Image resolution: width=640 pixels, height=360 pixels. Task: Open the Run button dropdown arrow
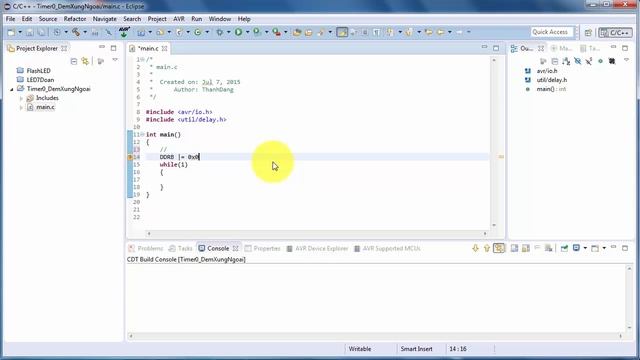coord(247,32)
